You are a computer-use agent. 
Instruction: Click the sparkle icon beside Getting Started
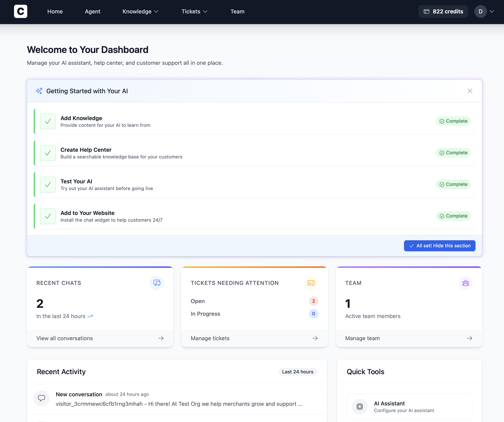[x=39, y=91]
